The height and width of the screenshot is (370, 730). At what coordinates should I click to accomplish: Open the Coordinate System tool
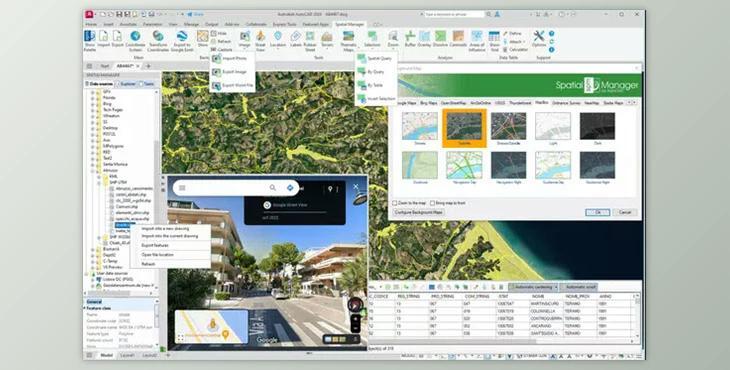click(x=135, y=40)
